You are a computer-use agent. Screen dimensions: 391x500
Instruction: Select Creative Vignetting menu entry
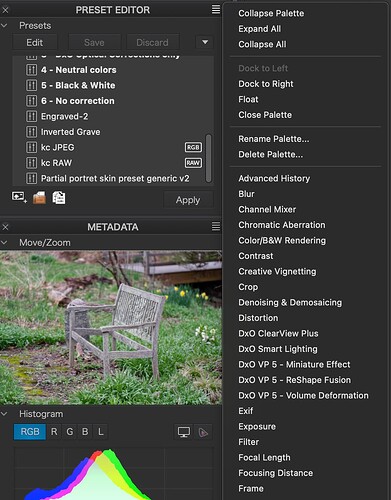point(277,271)
